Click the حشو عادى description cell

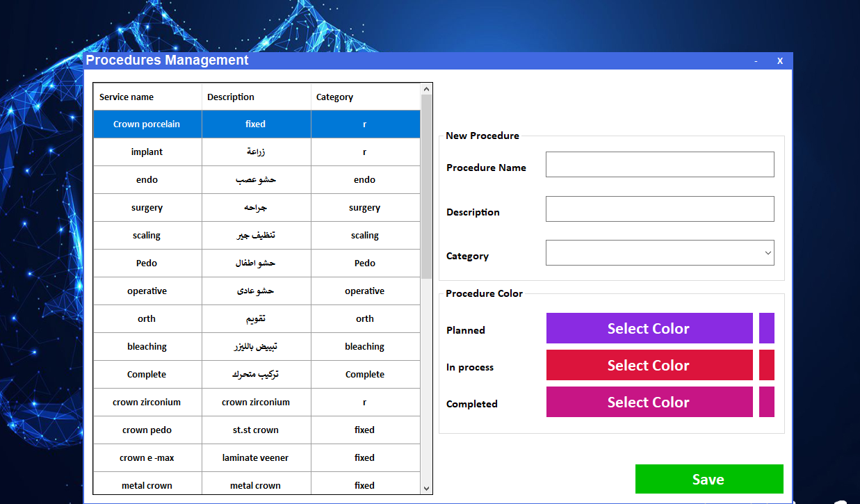(257, 291)
